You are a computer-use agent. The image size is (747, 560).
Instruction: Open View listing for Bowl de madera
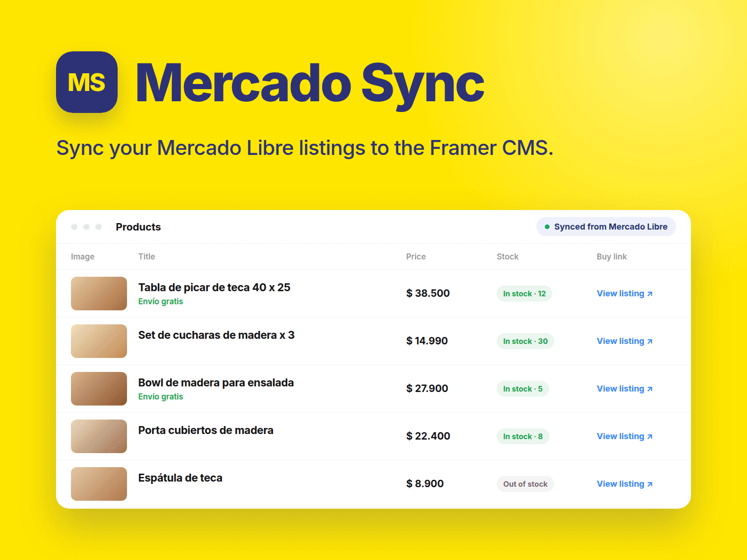[x=625, y=389]
